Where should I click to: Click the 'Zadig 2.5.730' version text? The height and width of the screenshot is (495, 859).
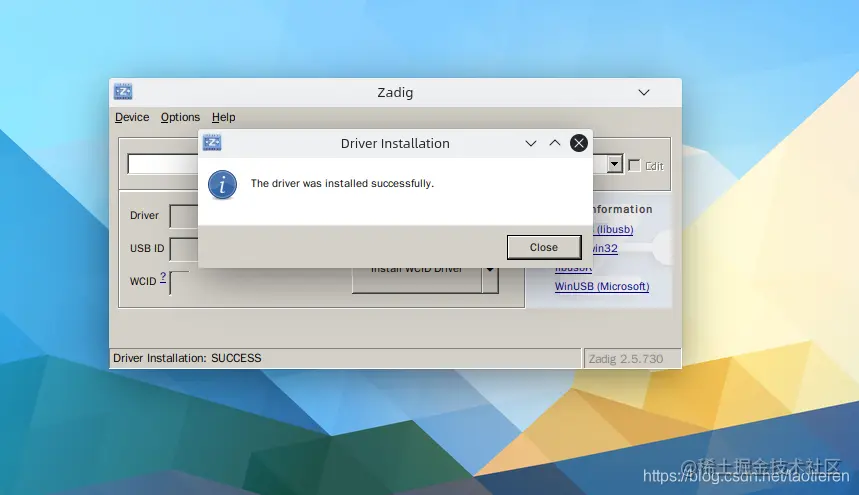tap(626, 359)
